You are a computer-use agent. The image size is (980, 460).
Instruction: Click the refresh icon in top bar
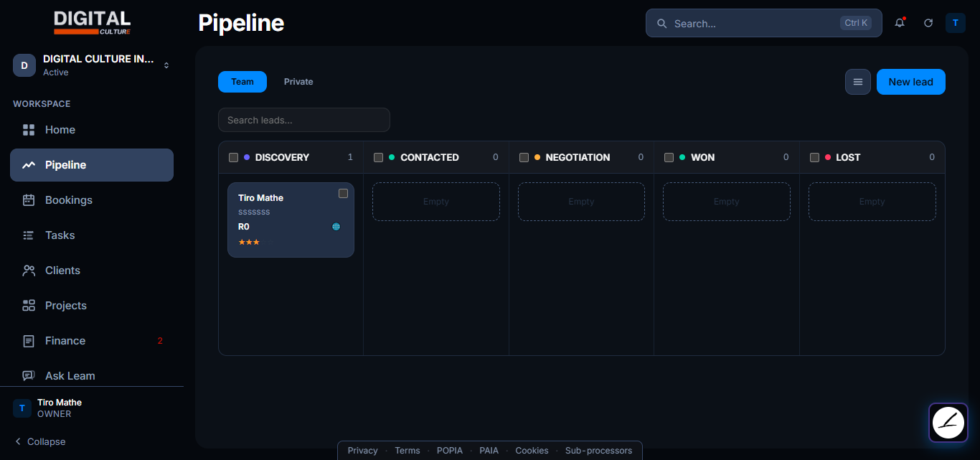[928, 23]
